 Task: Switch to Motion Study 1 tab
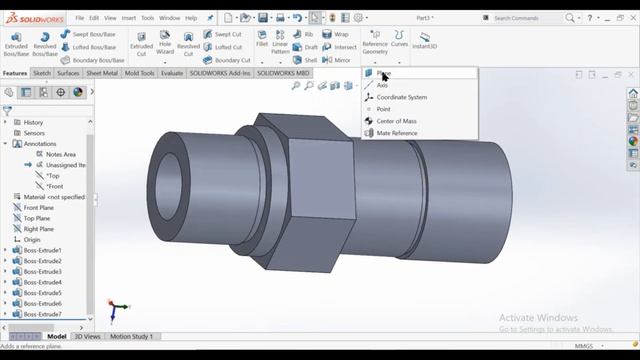click(x=131, y=336)
